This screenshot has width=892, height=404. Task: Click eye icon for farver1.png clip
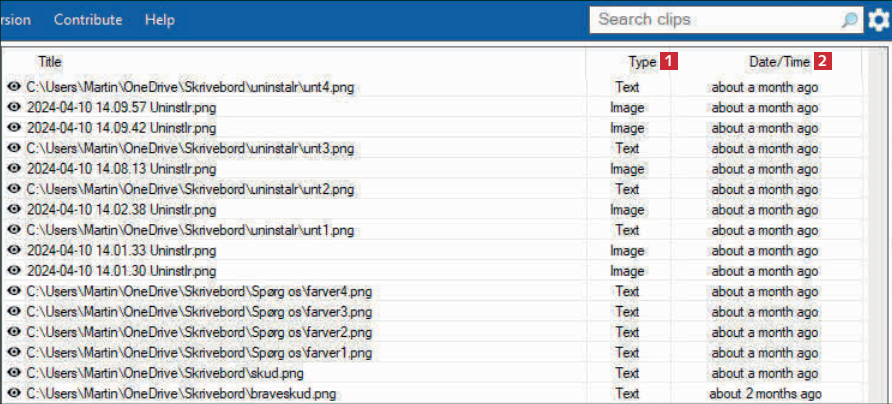14,352
